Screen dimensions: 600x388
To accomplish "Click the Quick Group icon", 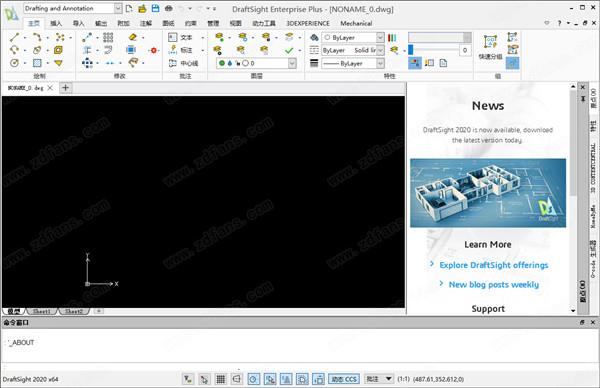I will tap(490, 47).
